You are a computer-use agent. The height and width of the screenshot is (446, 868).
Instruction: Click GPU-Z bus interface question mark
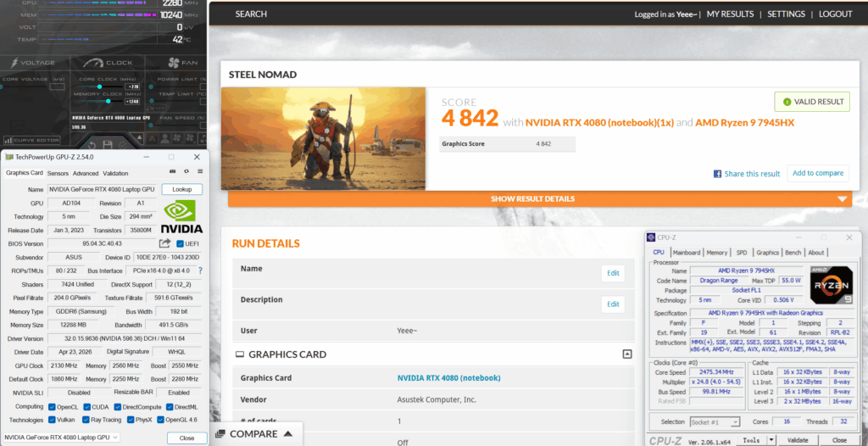[200, 270]
